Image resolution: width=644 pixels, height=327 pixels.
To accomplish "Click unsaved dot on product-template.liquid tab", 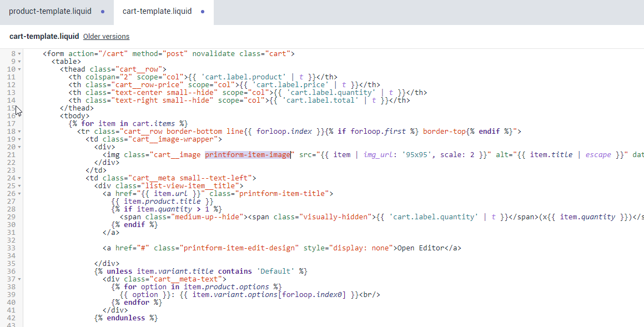I will [103, 11].
